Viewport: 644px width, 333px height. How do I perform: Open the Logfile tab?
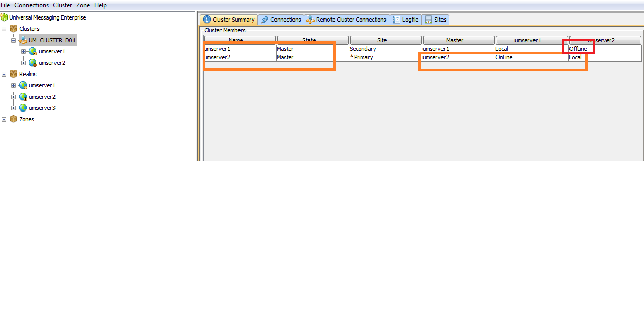tap(406, 20)
